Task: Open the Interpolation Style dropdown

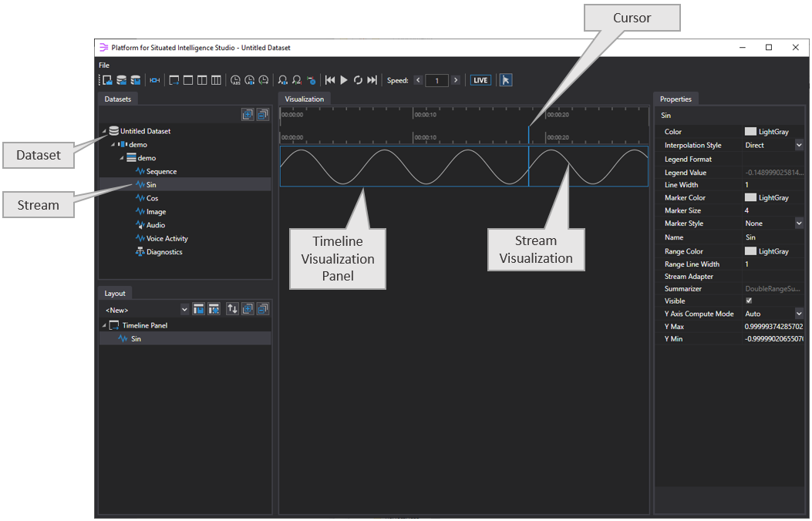Action: click(x=799, y=144)
